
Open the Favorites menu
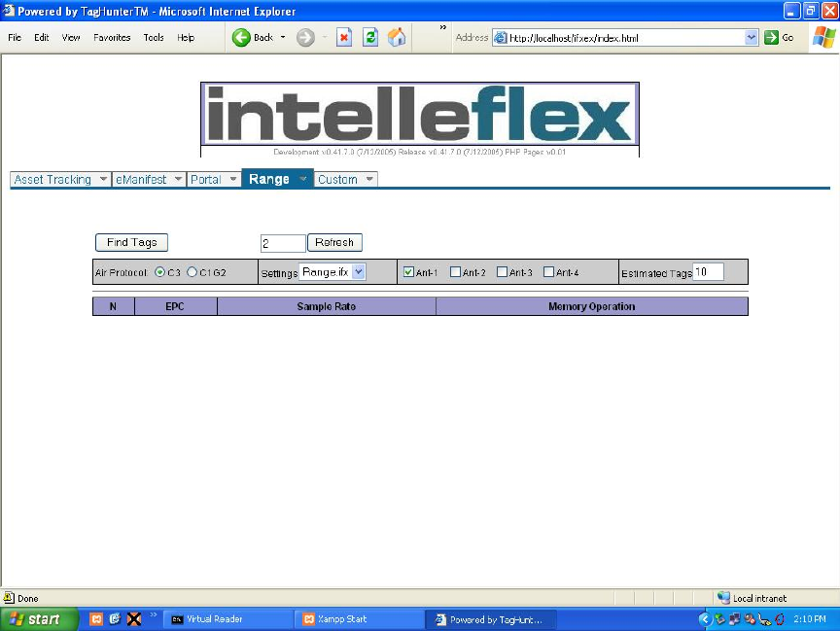[112, 38]
